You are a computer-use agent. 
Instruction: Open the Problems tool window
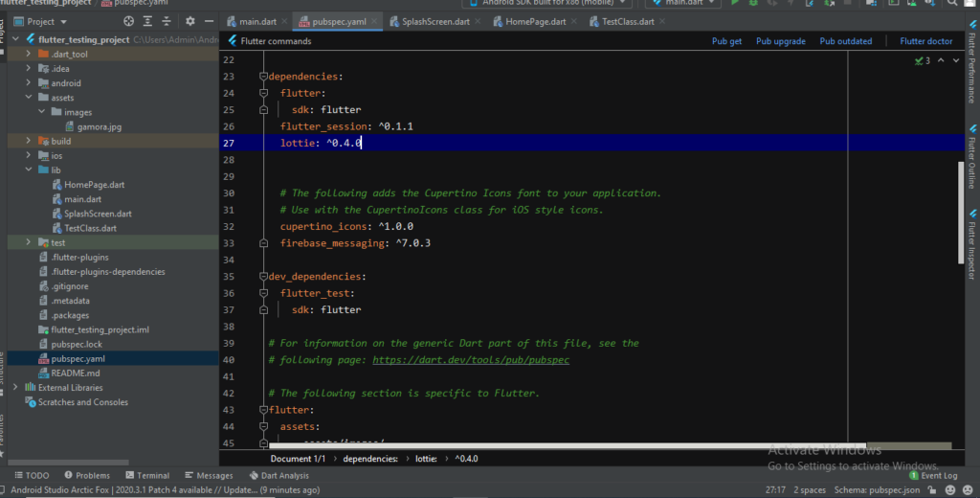pos(87,475)
